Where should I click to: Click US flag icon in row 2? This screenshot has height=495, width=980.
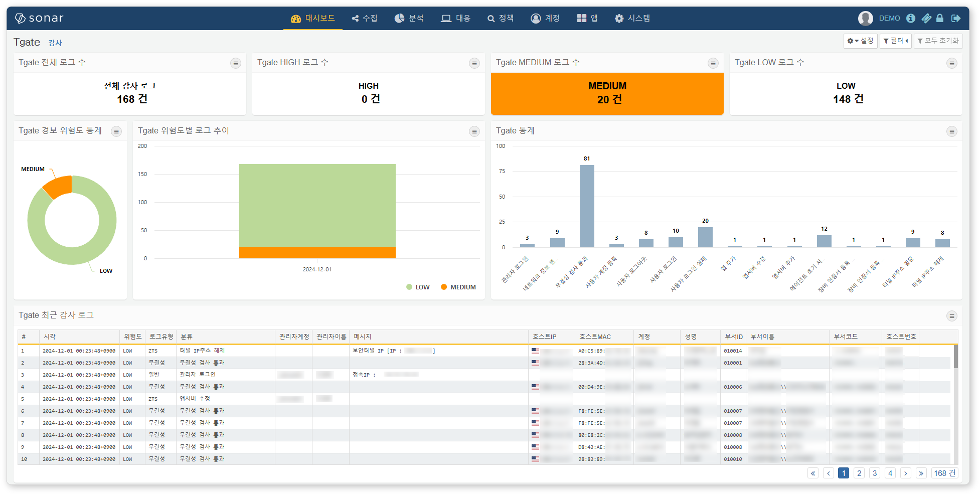535,363
